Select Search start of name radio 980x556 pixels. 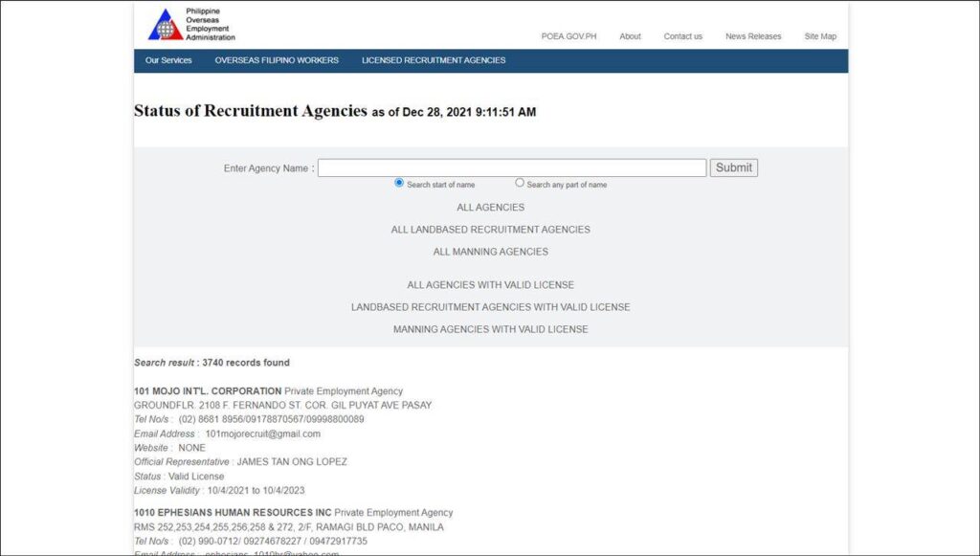tap(399, 183)
